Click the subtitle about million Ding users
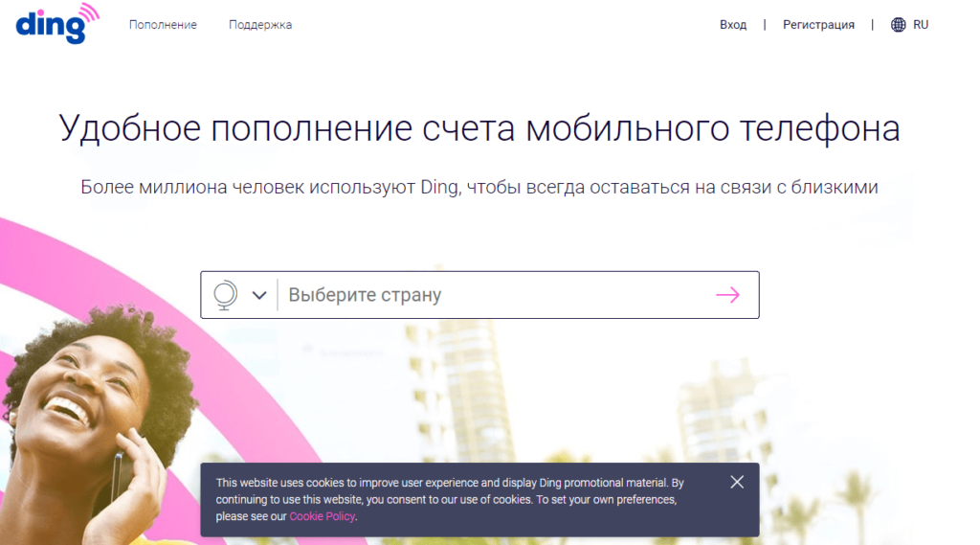Image resolution: width=980 pixels, height=545 pixels. (479, 187)
